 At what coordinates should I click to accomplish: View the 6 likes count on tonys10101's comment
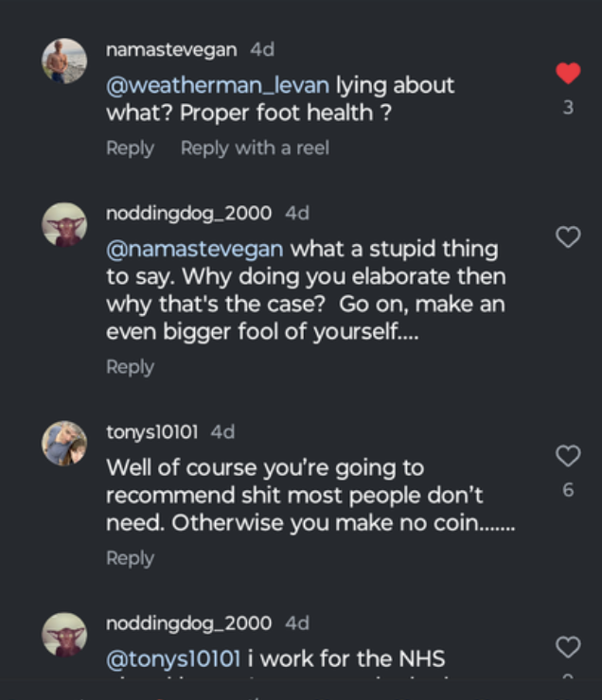tap(567, 490)
